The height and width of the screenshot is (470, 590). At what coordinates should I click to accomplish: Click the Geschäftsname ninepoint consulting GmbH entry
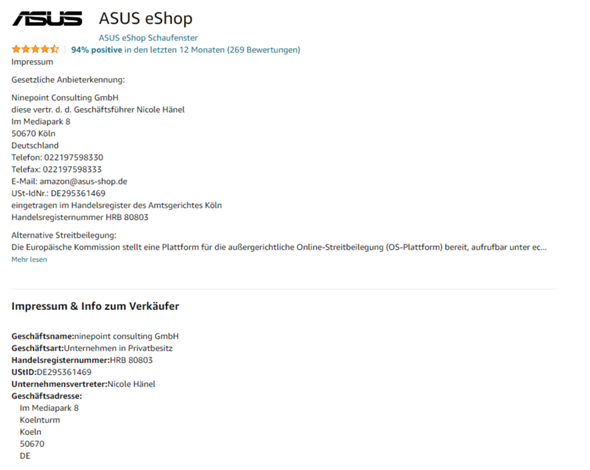[95, 336]
